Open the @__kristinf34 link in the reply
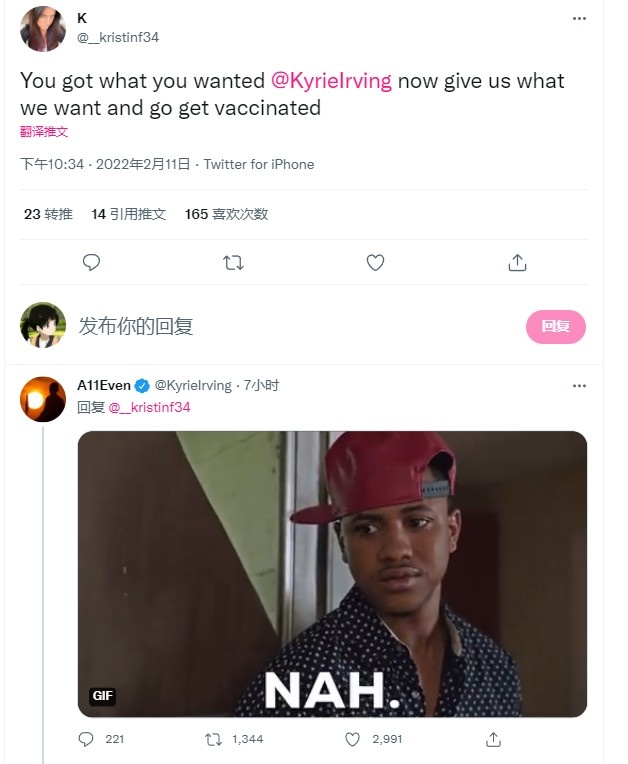Screen dimensions: 628x764 point(149,407)
